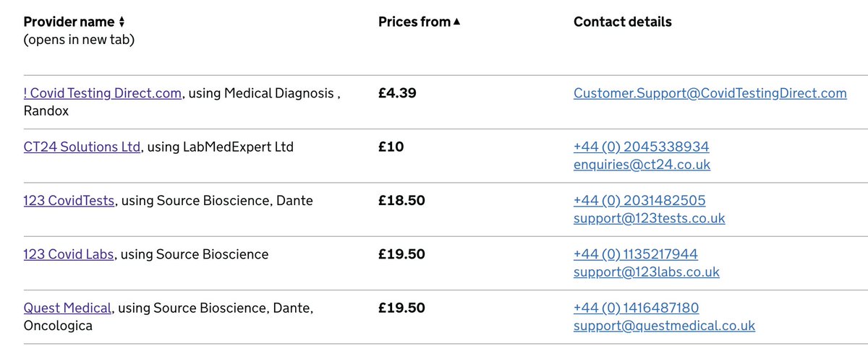This screenshot has width=868, height=346.
Task: Call Quest Medical at +44 (0) 1416487180
Action: pos(636,308)
